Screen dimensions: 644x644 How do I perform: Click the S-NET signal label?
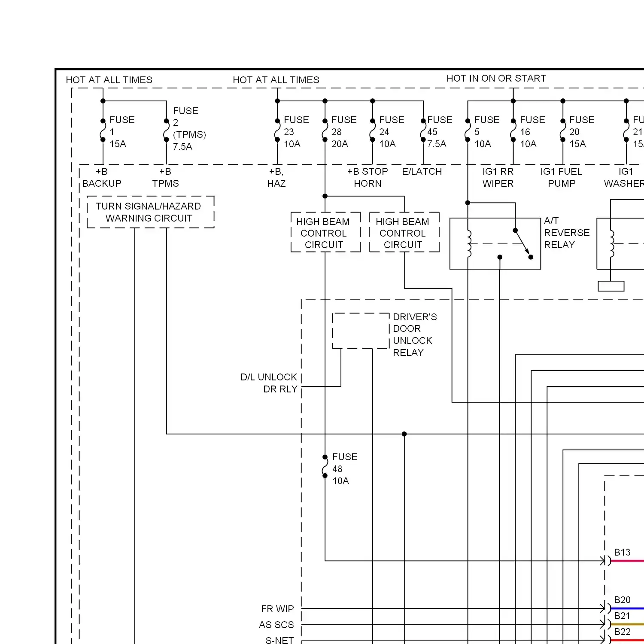click(x=279, y=640)
